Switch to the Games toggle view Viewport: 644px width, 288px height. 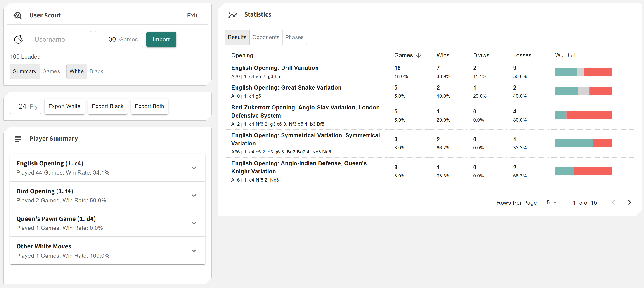coord(51,71)
